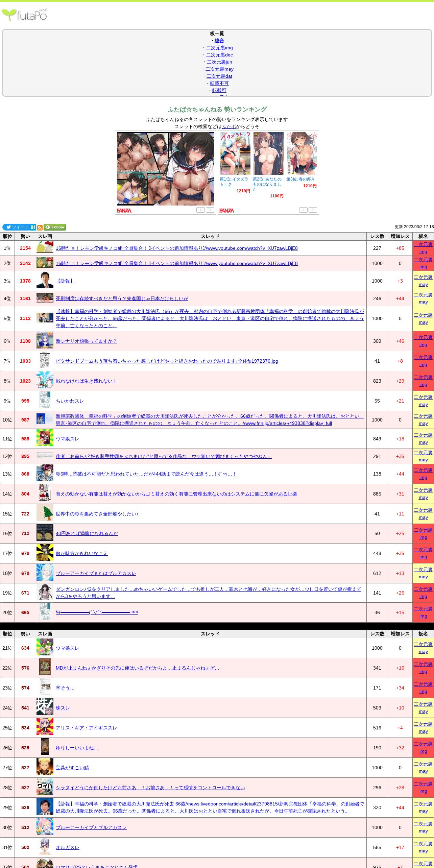
Task: Open アリス・ギア・アイギススレ thread
Action: (x=87, y=728)
